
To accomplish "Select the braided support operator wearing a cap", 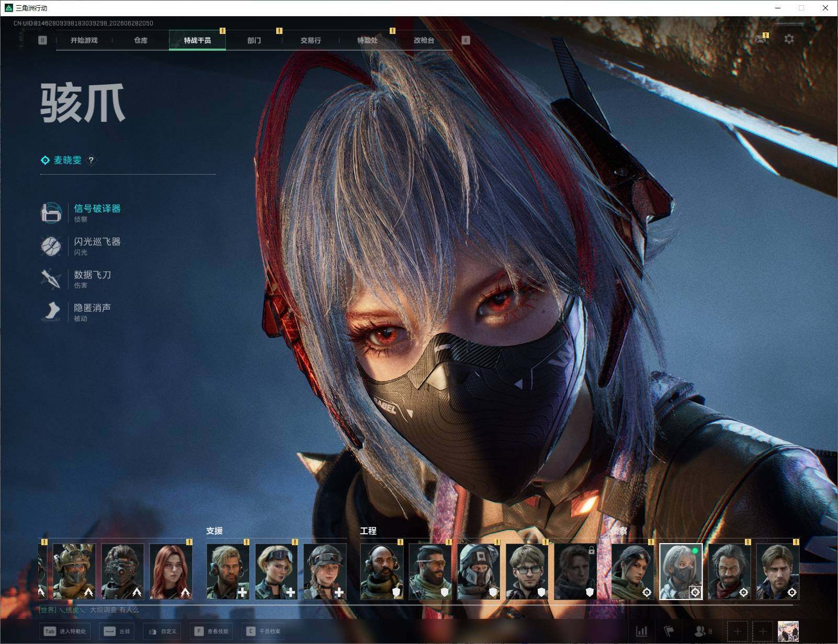I will pos(325,571).
